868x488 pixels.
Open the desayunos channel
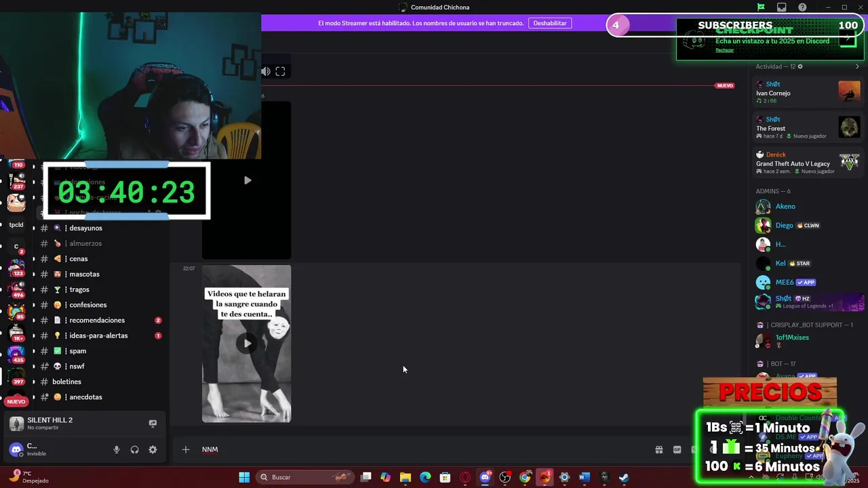coord(100,228)
